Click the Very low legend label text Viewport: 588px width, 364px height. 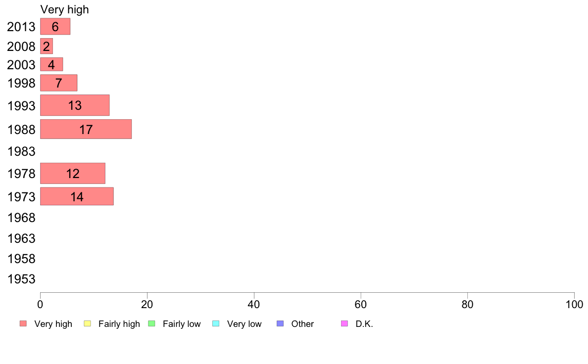pos(244,324)
